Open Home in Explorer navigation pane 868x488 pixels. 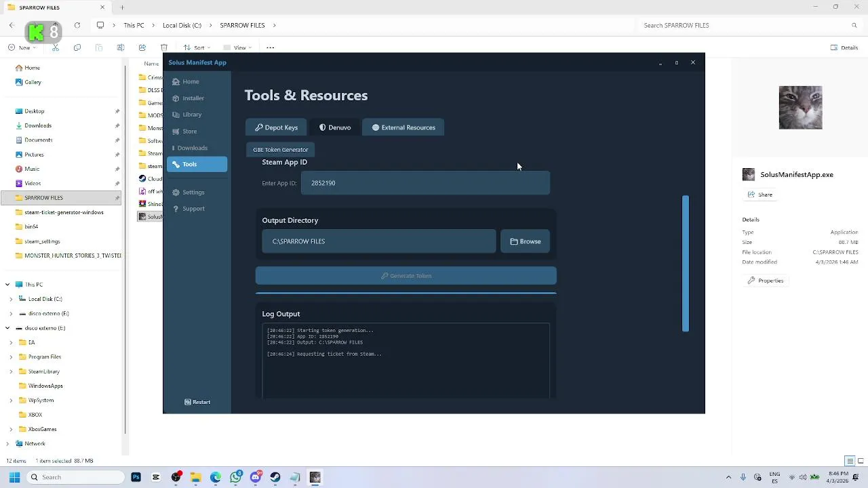pyautogui.click(x=32, y=68)
